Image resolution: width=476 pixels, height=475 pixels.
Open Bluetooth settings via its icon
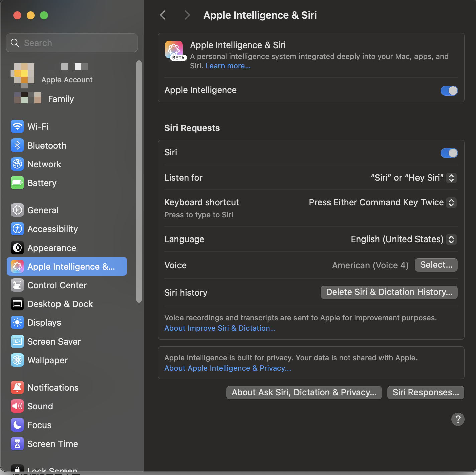(x=17, y=146)
